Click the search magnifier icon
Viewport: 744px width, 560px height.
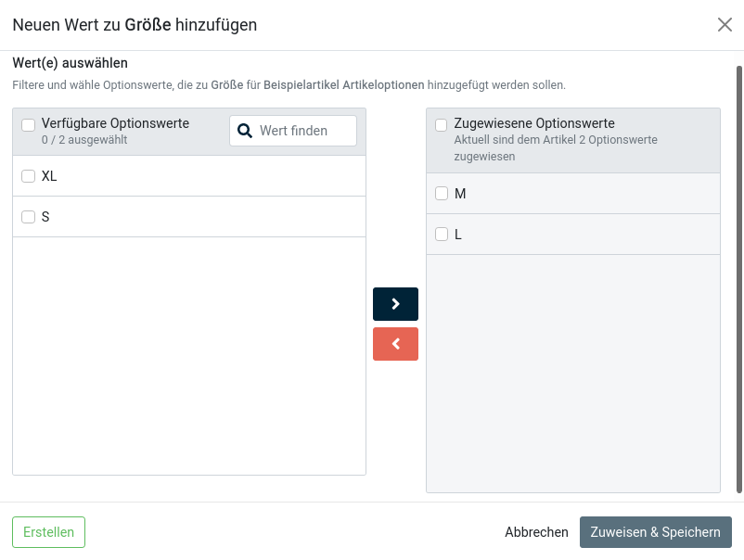pyautogui.click(x=244, y=131)
